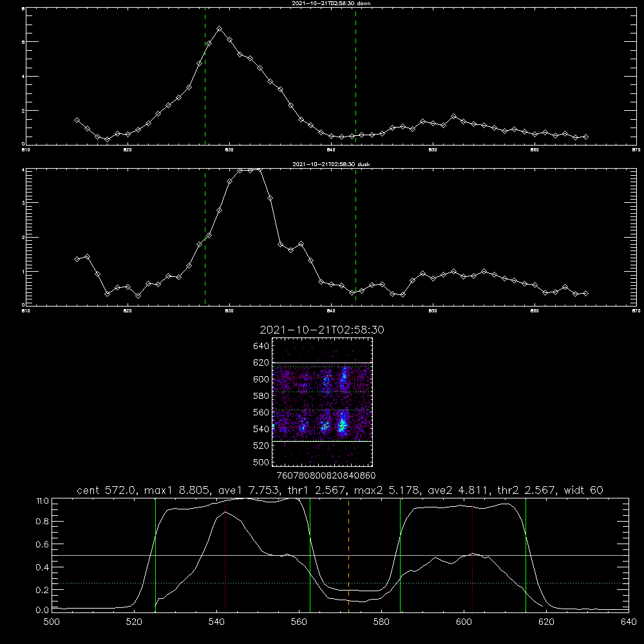644x644 pixels.
Task: Click the last diamond data point in dusk plot
Action: [x=585, y=293]
